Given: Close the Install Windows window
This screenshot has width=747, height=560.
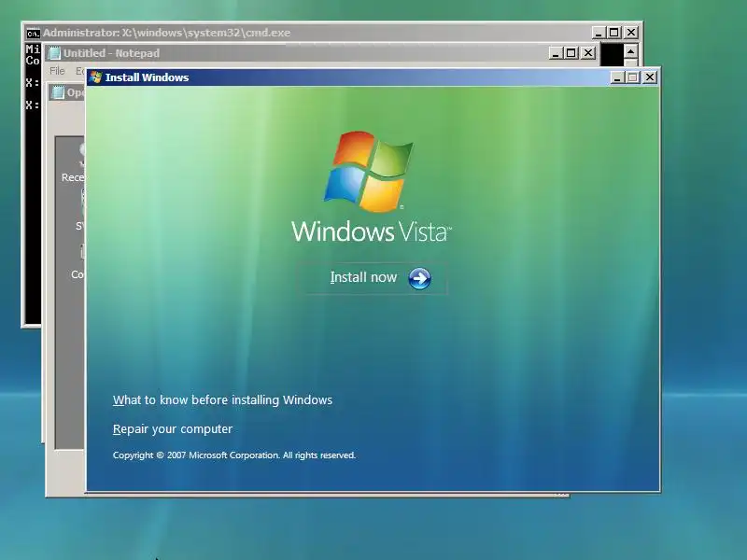Looking at the screenshot, I should click(649, 77).
